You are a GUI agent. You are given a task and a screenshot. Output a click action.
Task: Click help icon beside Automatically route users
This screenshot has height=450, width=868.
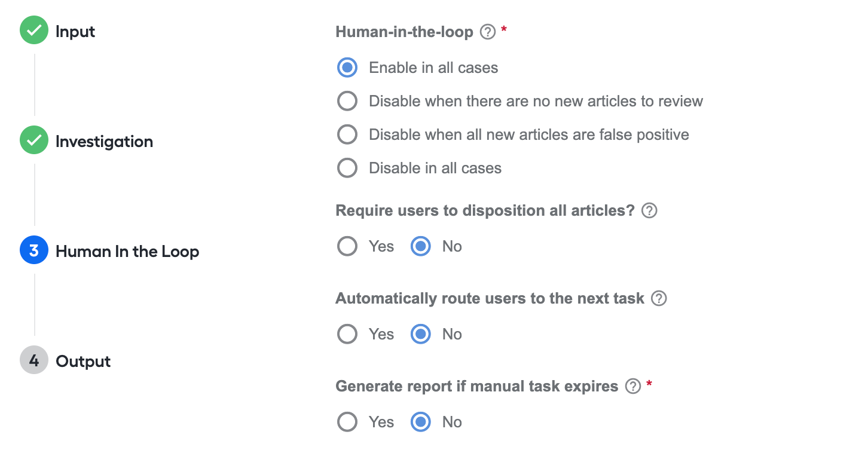[x=659, y=298]
